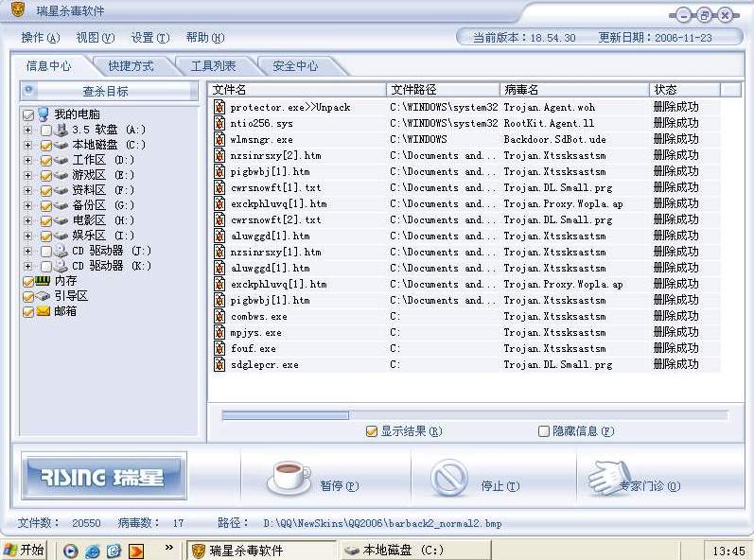This screenshot has height=560, width=754.
Task: Open the 帮助 (H) menu
Action: coord(205,38)
